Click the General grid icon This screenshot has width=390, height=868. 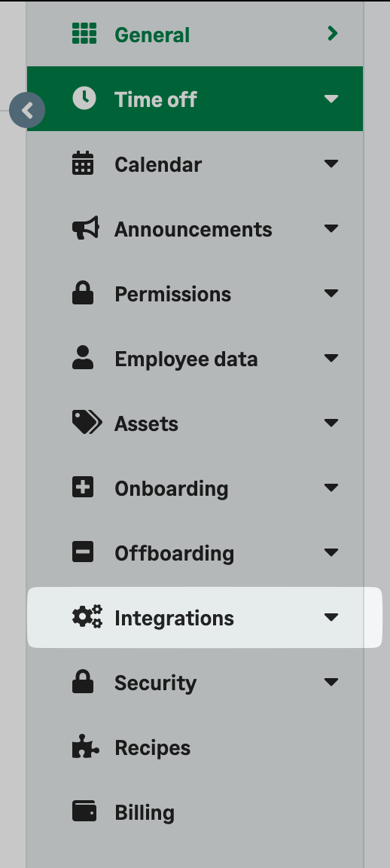point(84,34)
